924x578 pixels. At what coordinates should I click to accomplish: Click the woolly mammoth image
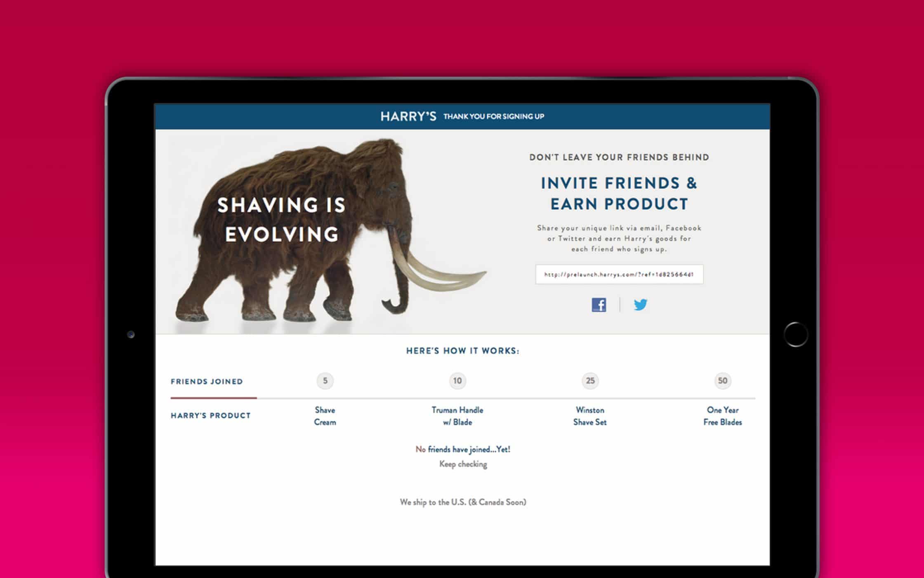[330, 231]
